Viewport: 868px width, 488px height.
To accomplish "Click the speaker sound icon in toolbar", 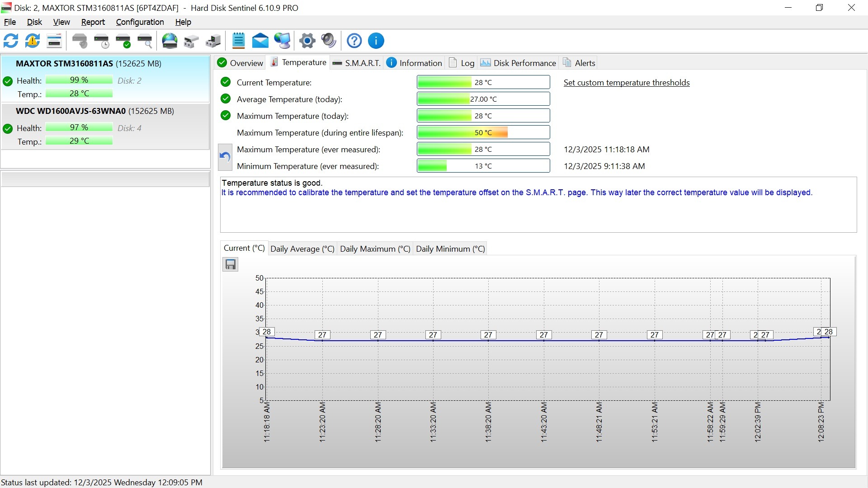I will click(x=329, y=41).
